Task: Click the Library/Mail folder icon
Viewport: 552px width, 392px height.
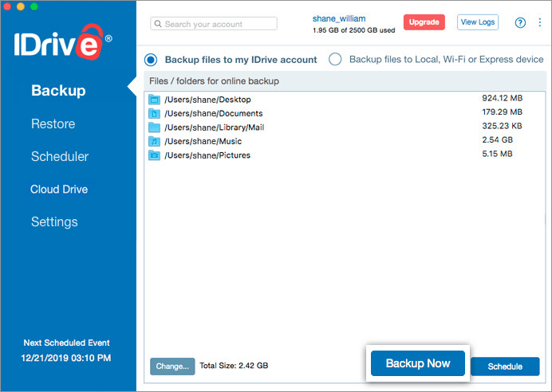Action: tap(154, 127)
